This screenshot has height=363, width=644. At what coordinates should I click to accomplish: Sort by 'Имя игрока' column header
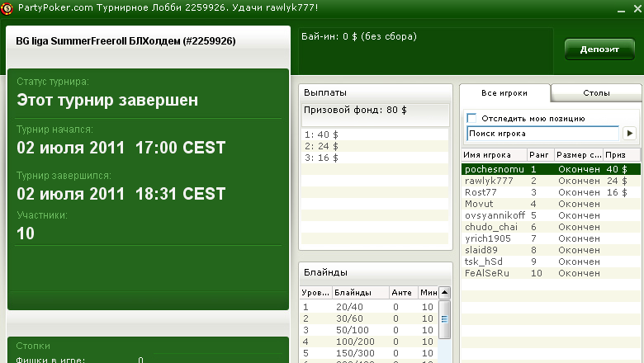(494, 154)
